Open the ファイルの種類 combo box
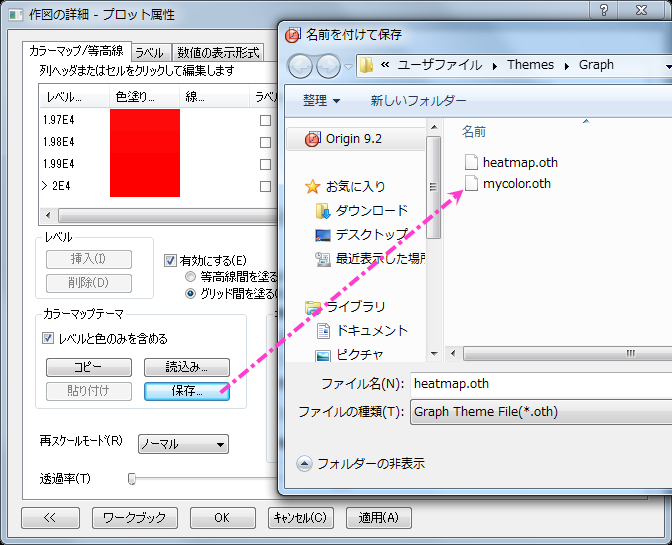Image resolution: width=672 pixels, height=545 pixels. [x=541, y=412]
